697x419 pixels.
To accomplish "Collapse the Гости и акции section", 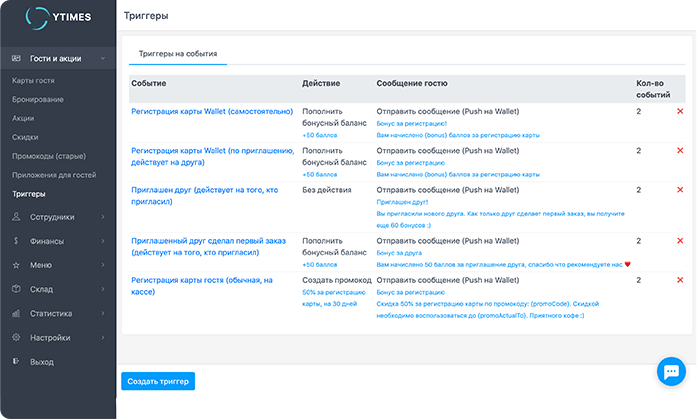I will coord(104,59).
